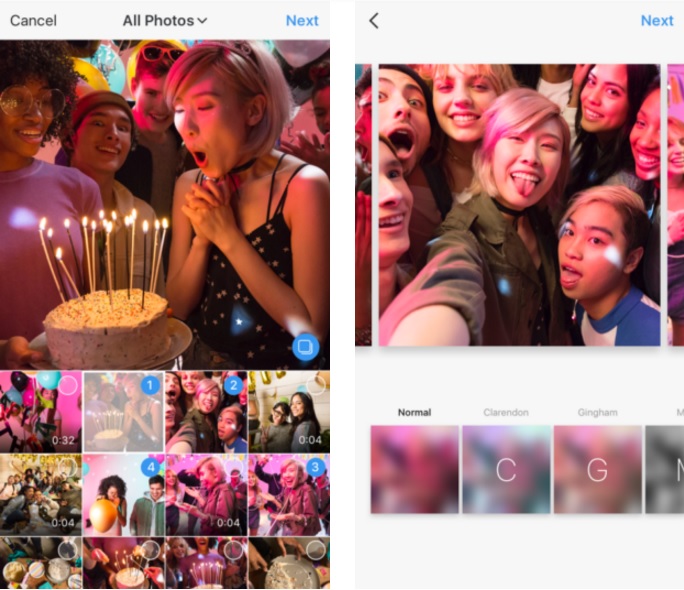The image size is (684, 590).
Task: Tap the Normal filter text label
Action: click(414, 412)
